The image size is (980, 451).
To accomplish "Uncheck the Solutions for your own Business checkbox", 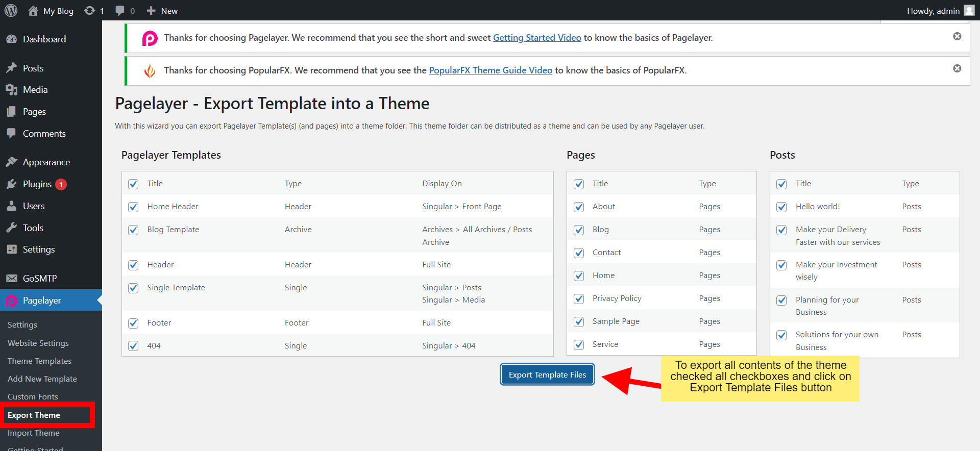I will pos(781,335).
